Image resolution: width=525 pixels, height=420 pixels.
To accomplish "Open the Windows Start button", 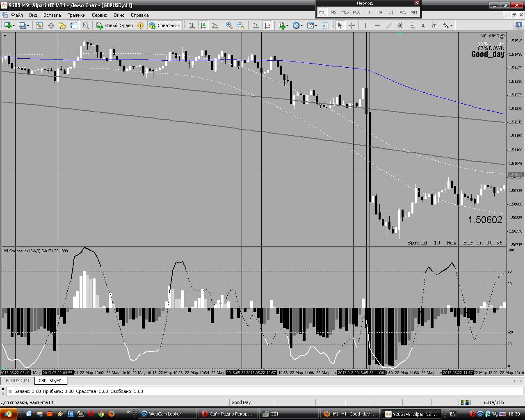I will (x=8, y=414).
